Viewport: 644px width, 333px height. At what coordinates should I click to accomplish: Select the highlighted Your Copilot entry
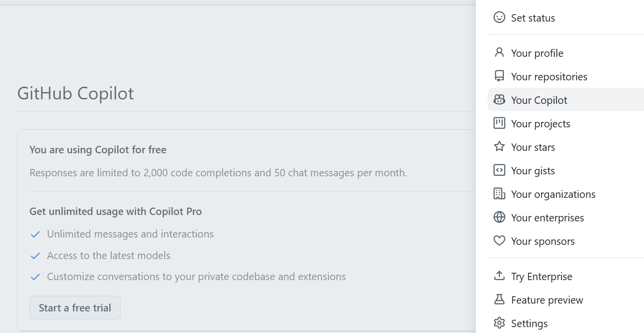point(539,99)
